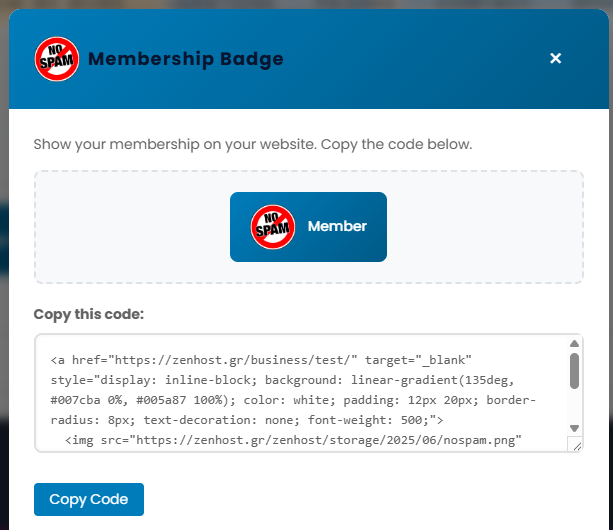Click the Member label on the badge preview
This screenshot has height=530, width=613.
pyautogui.click(x=337, y=227)
